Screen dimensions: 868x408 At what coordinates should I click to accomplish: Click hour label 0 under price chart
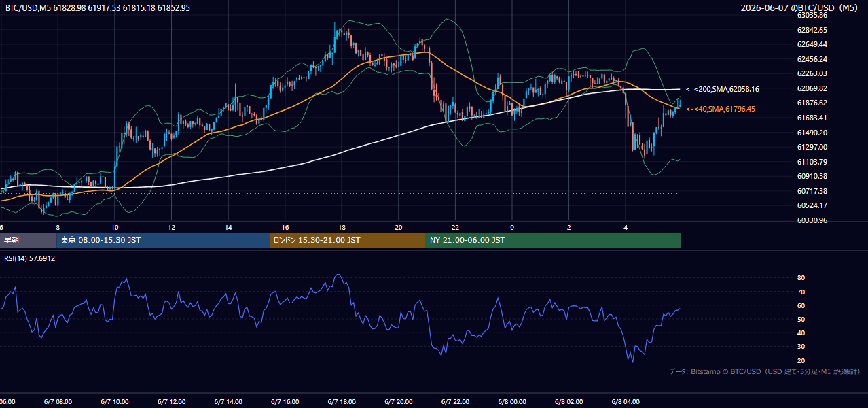tap(512, 228)
